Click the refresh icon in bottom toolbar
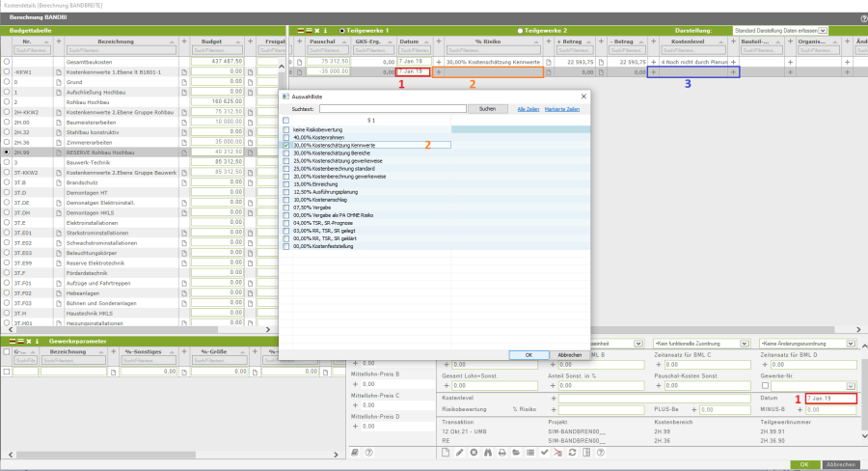868x471 pixels. pos(572,453)
